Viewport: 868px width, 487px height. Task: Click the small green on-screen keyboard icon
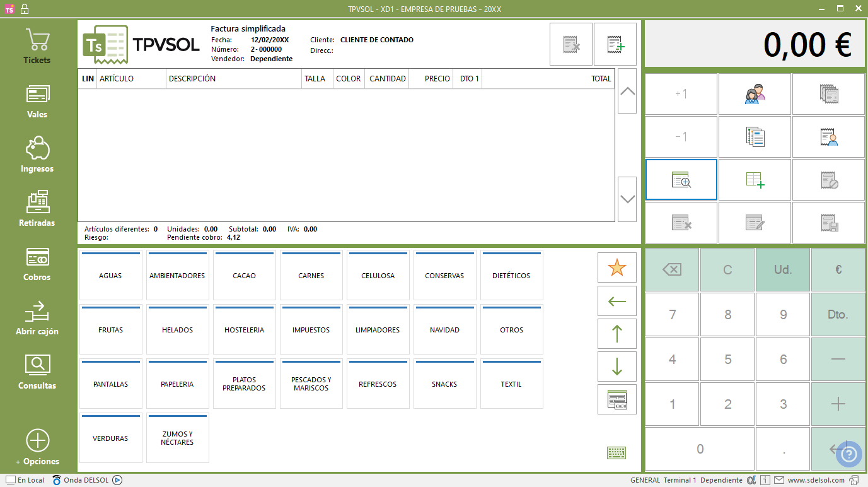[x=616, y=453]
